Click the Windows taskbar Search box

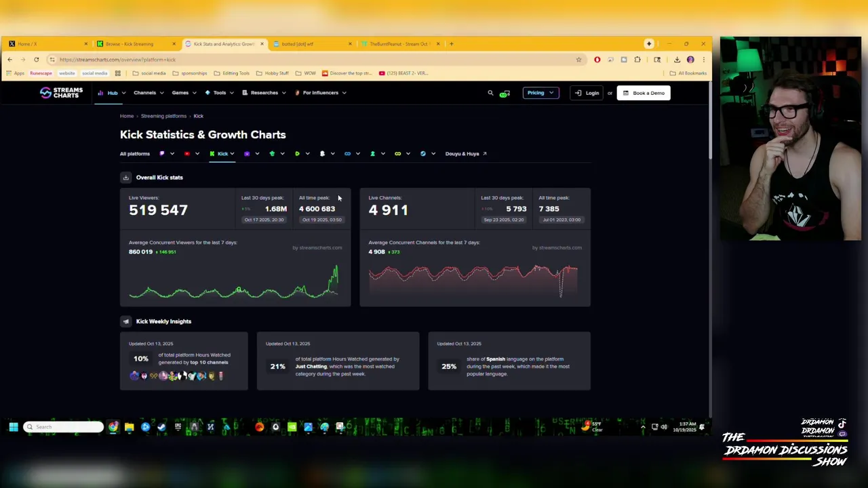click(63, 427)
